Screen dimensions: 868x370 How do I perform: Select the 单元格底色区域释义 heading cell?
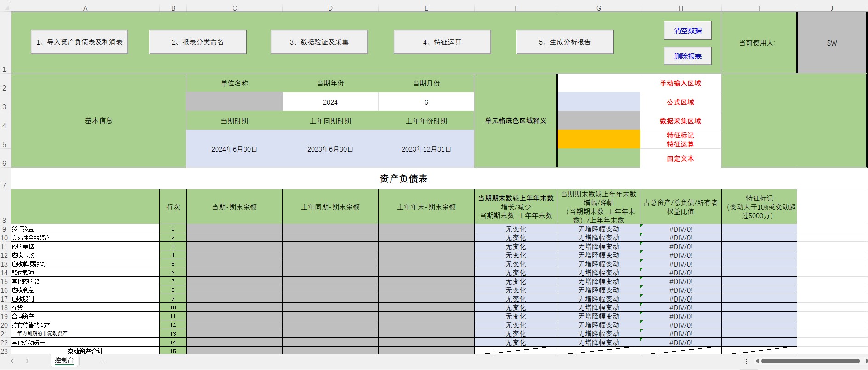pos(516,120)
